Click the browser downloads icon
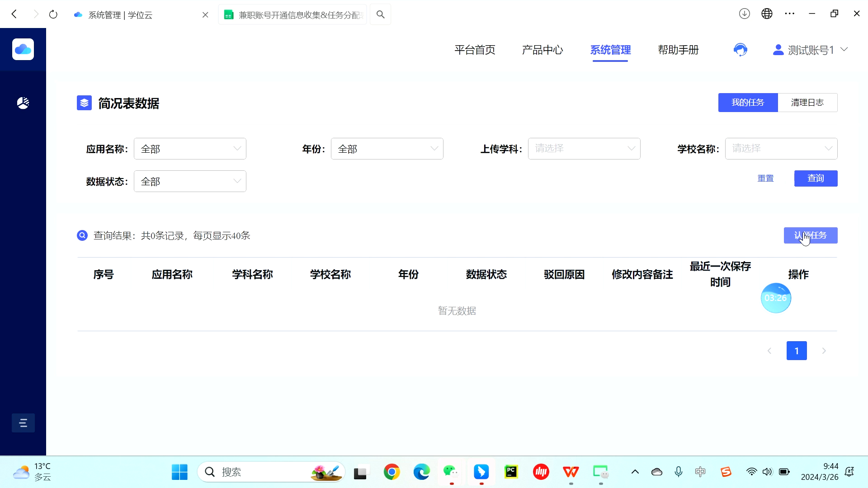 pos(744,14)
